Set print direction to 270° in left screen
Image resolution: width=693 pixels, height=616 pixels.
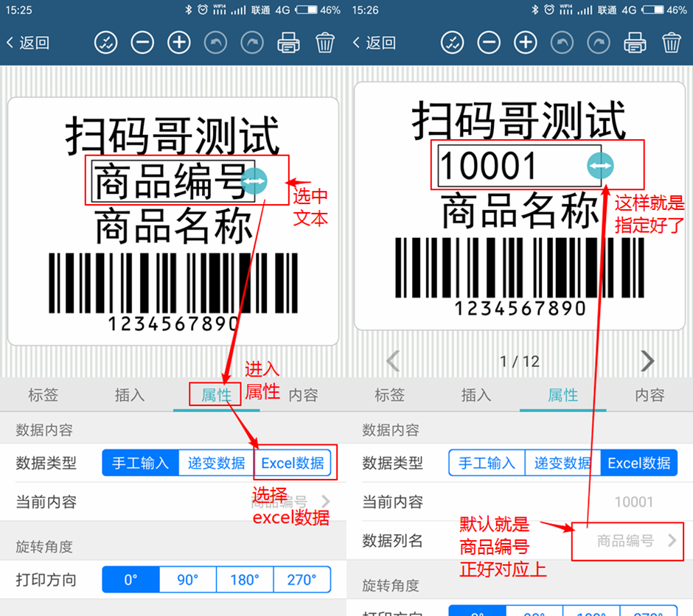[x=302, y=579]
